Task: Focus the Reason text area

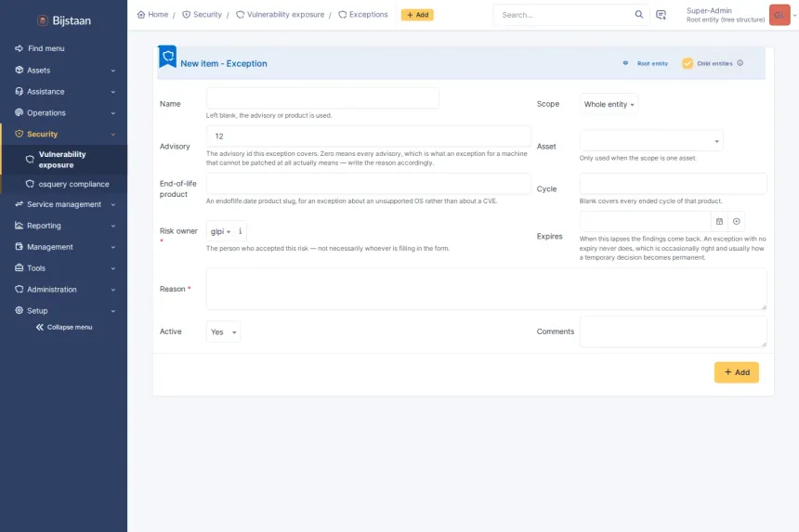Action: point(486,289)
